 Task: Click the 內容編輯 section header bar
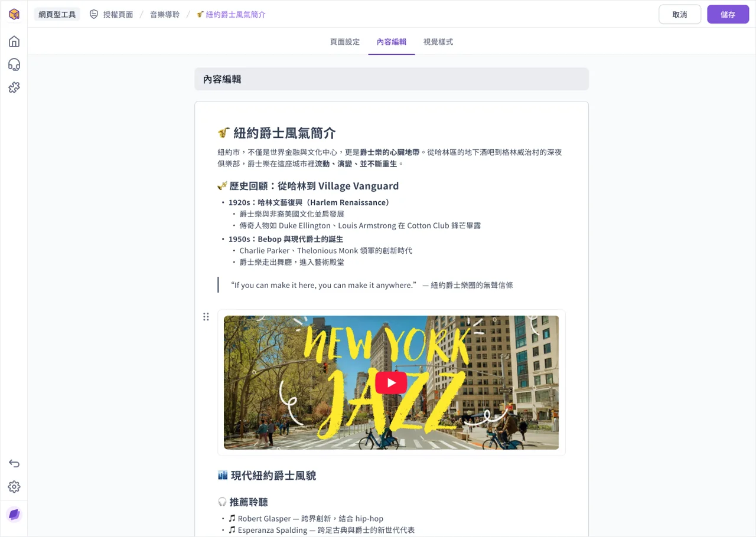tap(392, 79)
